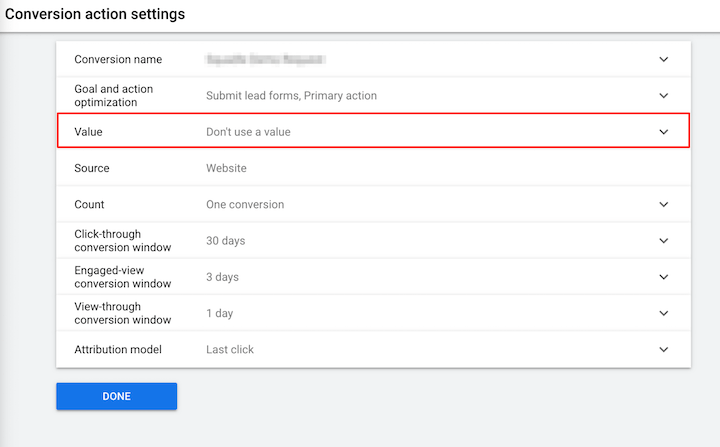Open the Attribution model chevron
This screenshot has height=447, width=720.
click(x=664, y=350)
